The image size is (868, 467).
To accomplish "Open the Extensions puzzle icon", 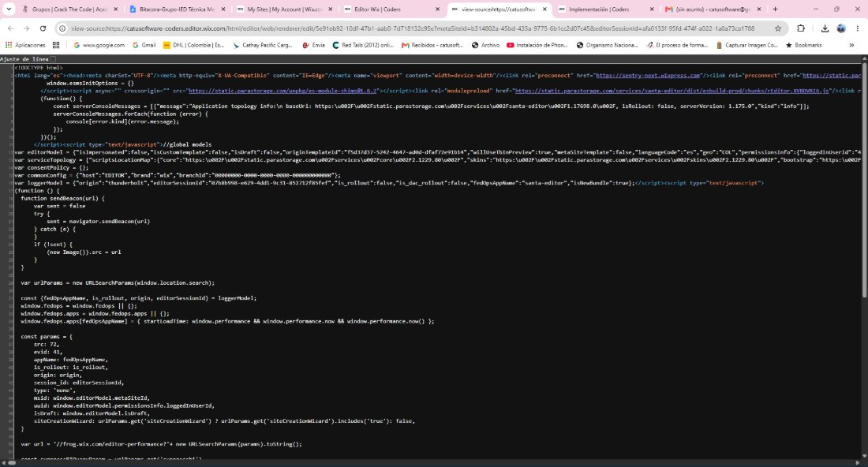I will pyautogui.click(x=801, y=28).
